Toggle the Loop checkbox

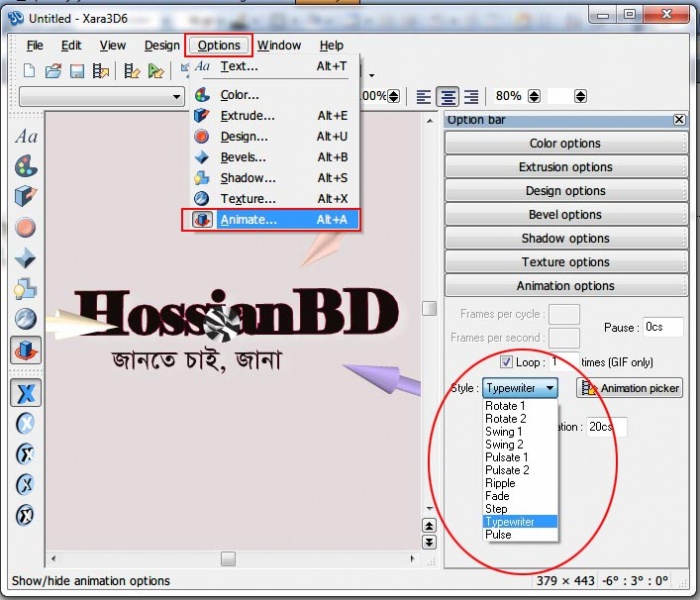506,362
